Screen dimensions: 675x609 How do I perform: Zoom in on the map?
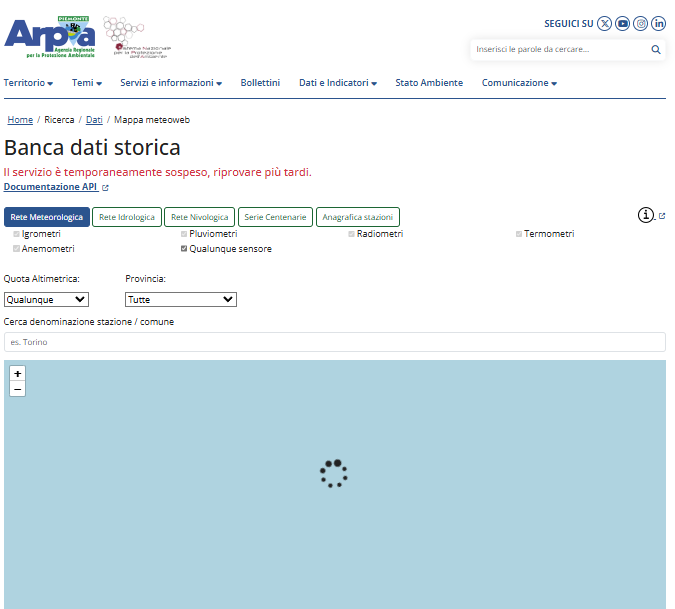[x=18, y=374]
